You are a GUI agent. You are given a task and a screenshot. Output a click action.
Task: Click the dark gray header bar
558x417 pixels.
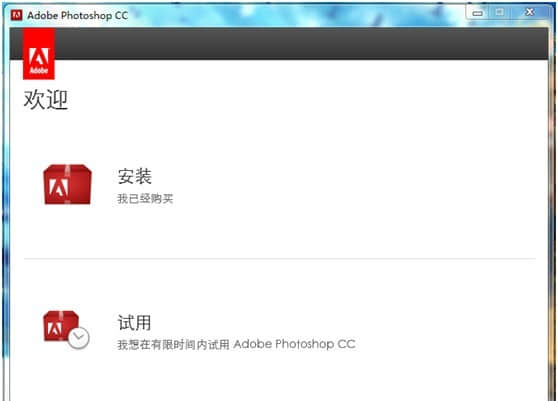coord(301,43)
